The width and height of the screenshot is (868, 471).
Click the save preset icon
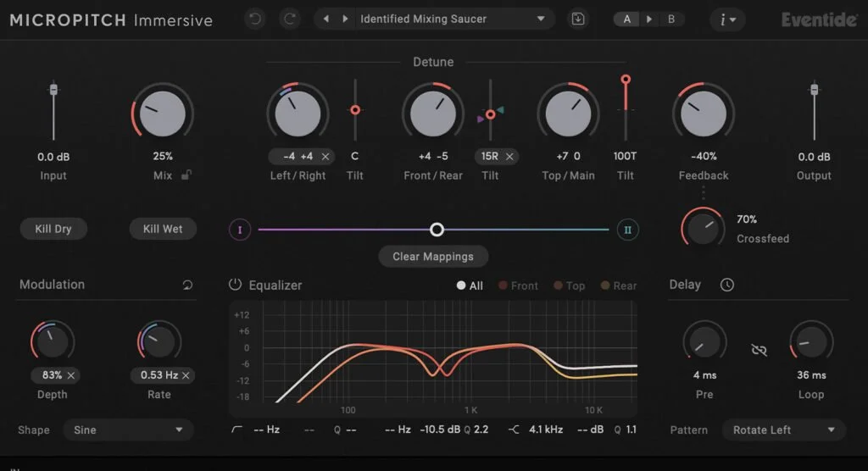click(577, 19)
